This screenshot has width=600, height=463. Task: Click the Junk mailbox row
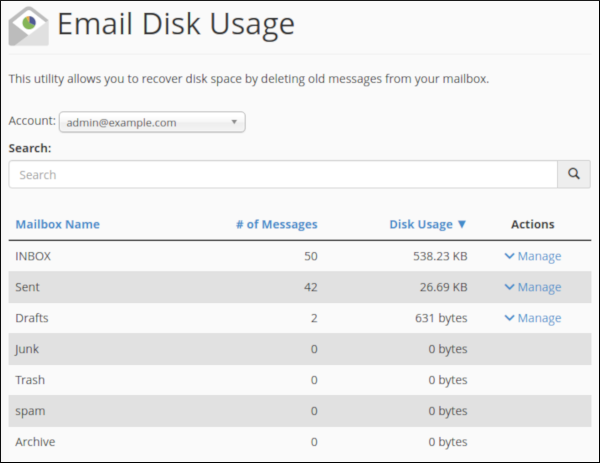(x=29, y=349)
